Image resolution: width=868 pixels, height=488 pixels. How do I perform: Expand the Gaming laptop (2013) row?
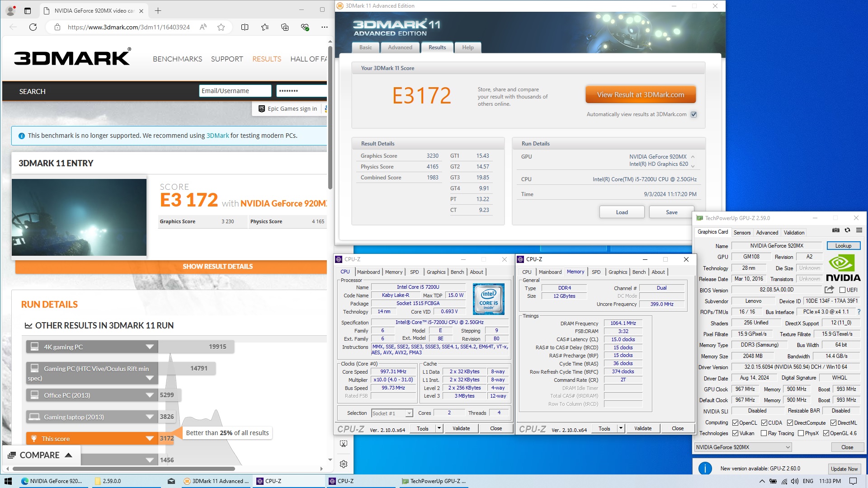click(x=150, y=417)
